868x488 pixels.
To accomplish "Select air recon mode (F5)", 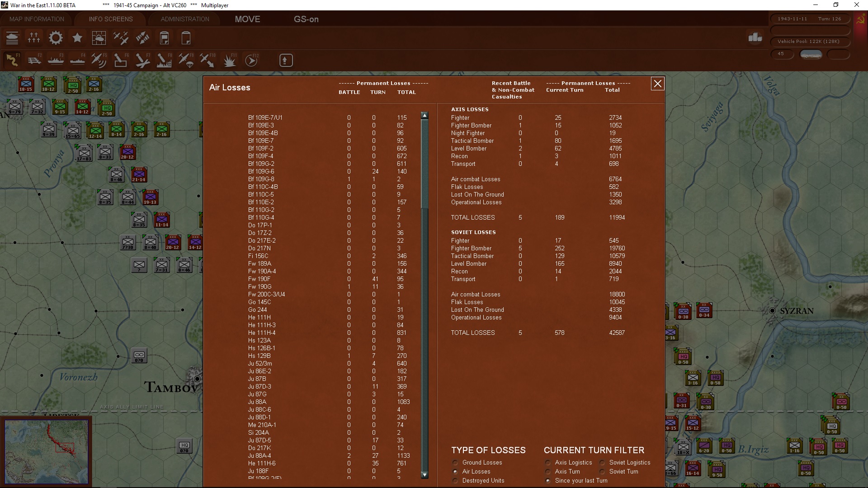I will (99, 60).
